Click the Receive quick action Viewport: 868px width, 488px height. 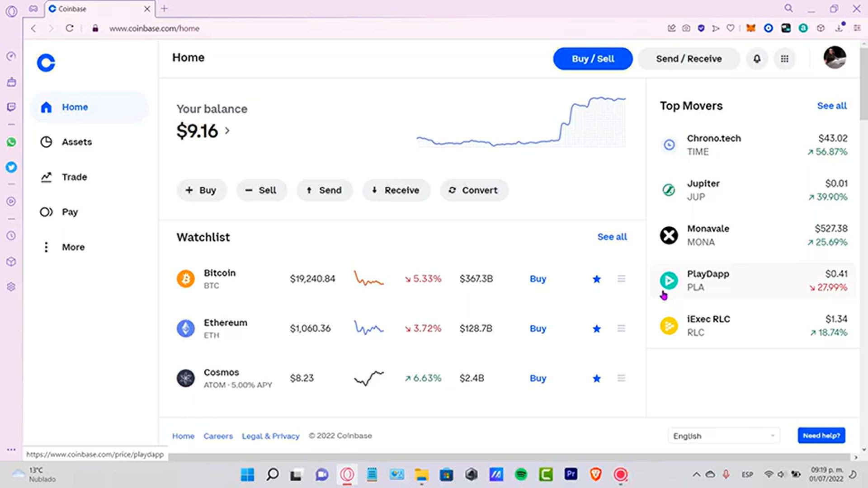pos(396,190)
